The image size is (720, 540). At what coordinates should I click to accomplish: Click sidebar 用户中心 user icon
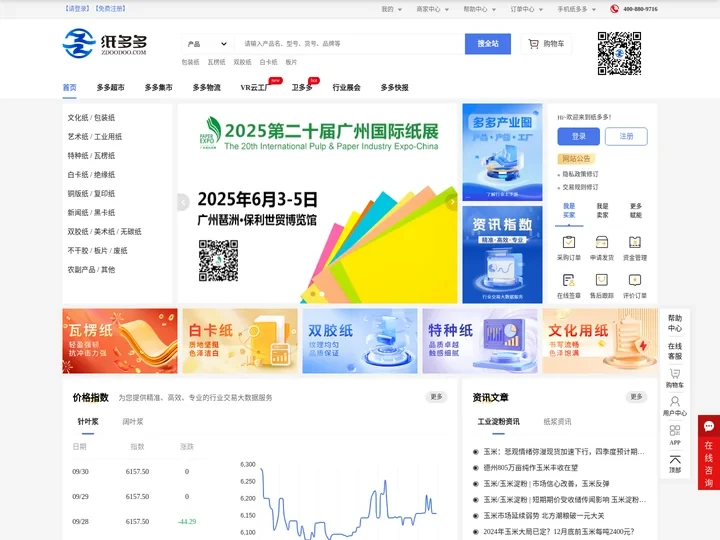675,402
